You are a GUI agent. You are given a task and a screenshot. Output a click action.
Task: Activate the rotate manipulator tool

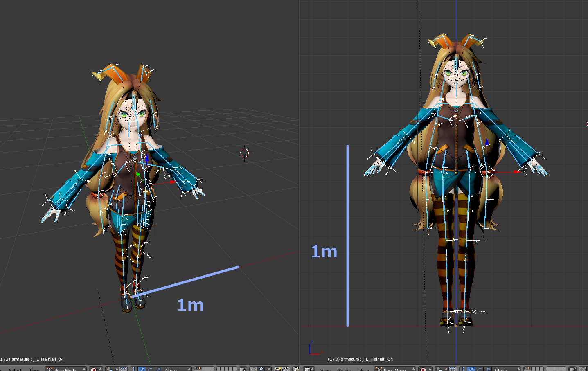(x=150, y=369)
